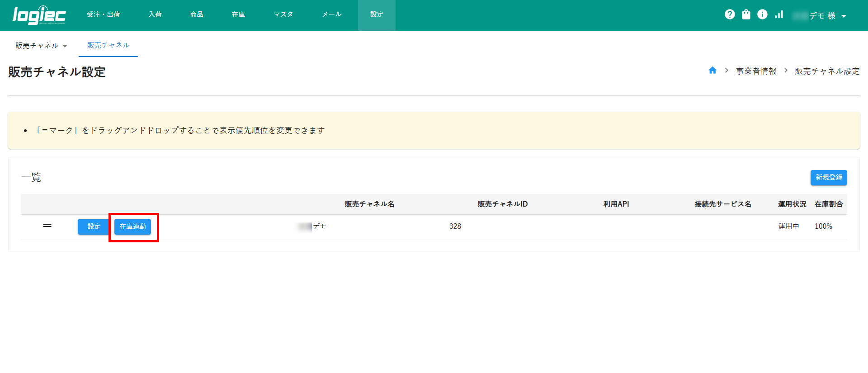This screenshot has height=373, width=868.
Task: Go to 事業者情報 breadcrumb link
Action: [756, 71]
